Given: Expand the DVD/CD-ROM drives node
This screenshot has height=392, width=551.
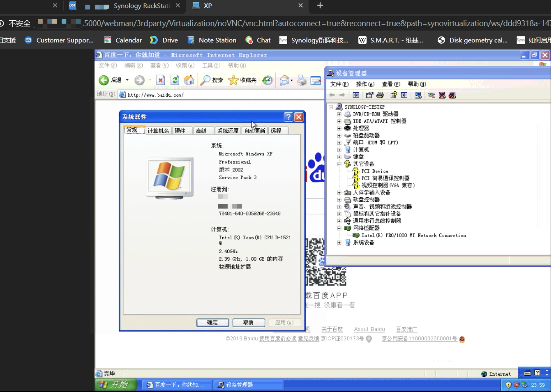Looking at the screenshot, I should click(339, 114).
